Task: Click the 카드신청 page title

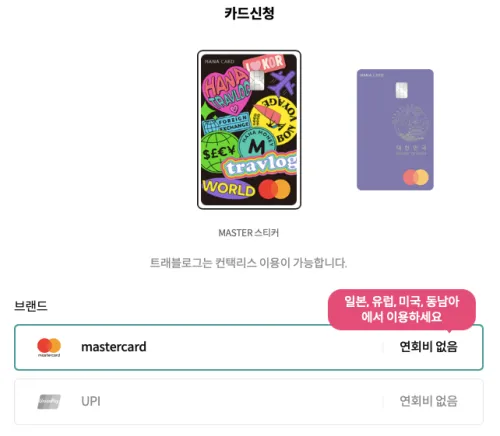Action: click(249, 14)
